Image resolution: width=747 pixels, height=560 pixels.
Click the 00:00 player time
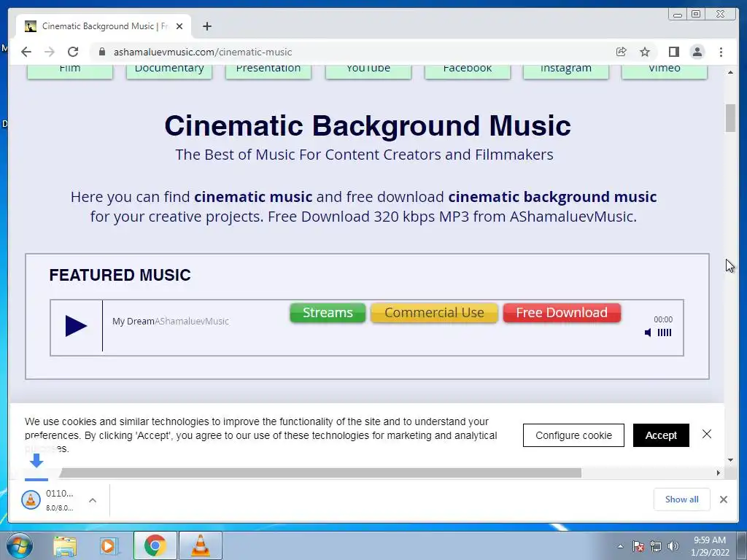pos(663,319)
